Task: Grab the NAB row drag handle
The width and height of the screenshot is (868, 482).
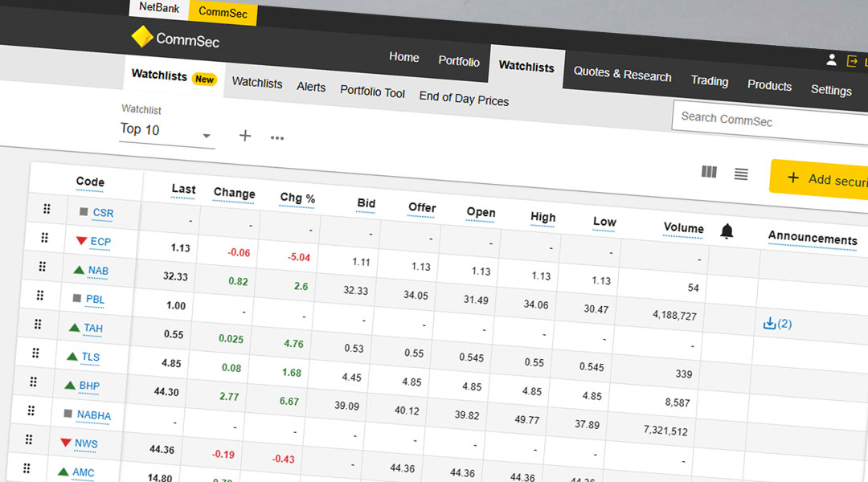Action: click(x=42, y=266)
